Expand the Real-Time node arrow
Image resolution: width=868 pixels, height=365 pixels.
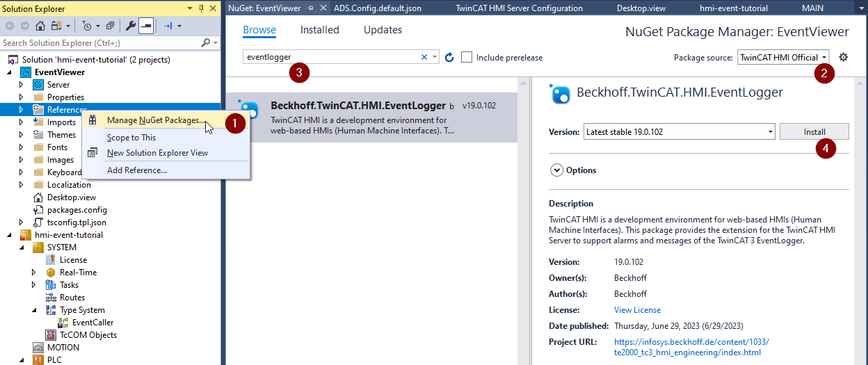33,273
